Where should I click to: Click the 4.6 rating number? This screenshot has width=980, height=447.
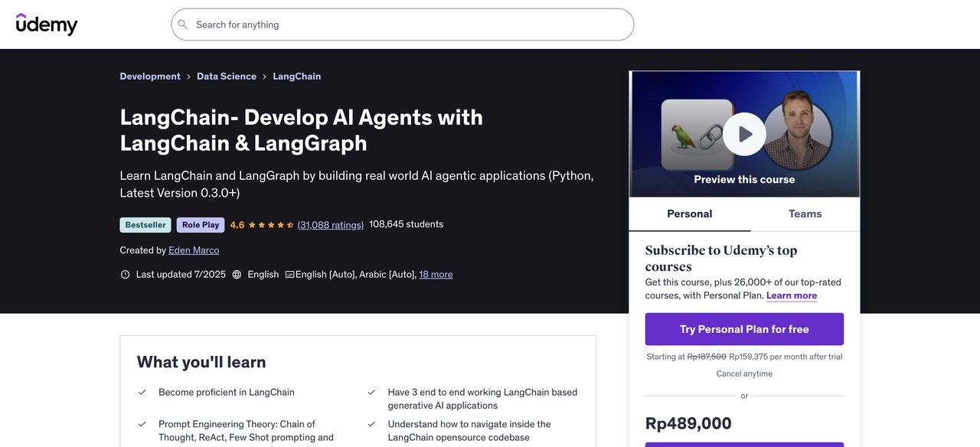237,225
